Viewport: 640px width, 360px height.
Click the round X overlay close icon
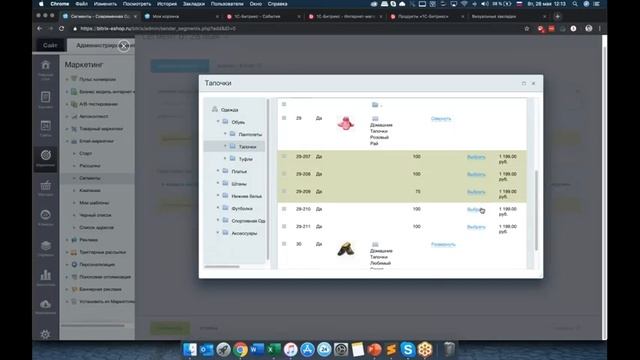[x=124, y=46]
